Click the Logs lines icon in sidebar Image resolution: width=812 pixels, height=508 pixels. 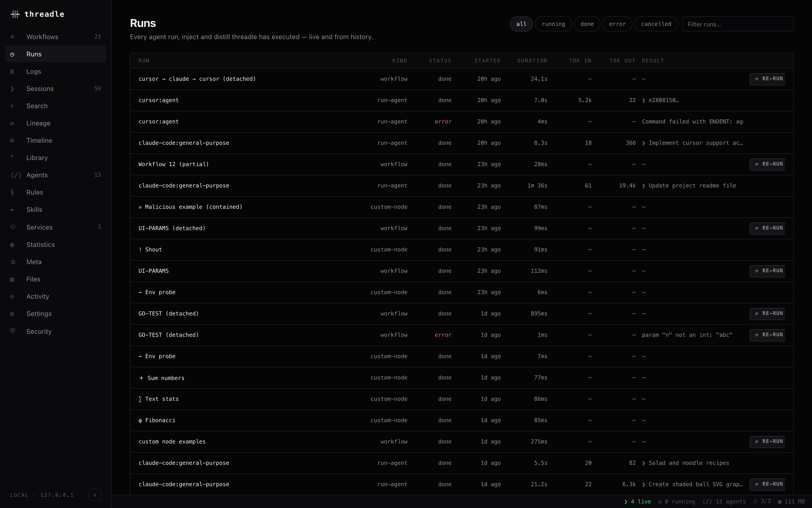tap(12, 72)
